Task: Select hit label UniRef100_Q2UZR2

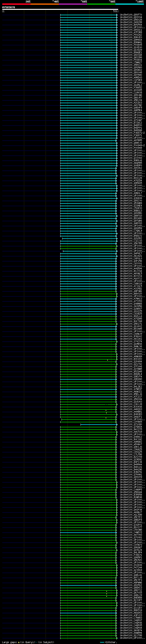Action: pyautogui.click(x=131, y=238)
